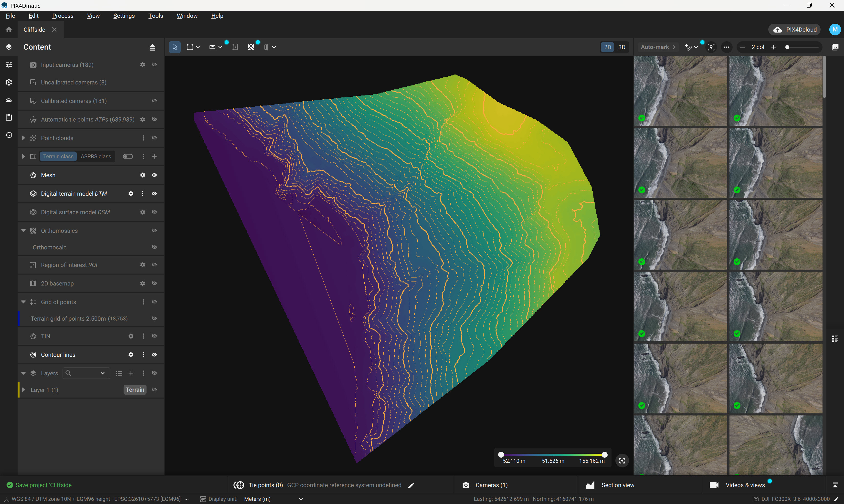Show the Orthomosaic layer
The height and width of the screenshot is (504, 844).
coord(154,247)
